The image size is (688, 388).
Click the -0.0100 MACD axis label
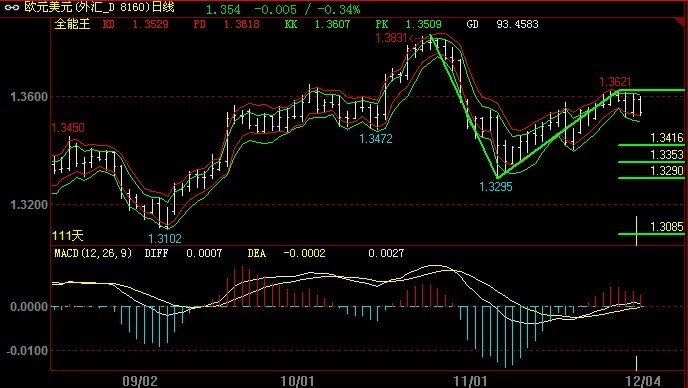[x=27, y=351]
